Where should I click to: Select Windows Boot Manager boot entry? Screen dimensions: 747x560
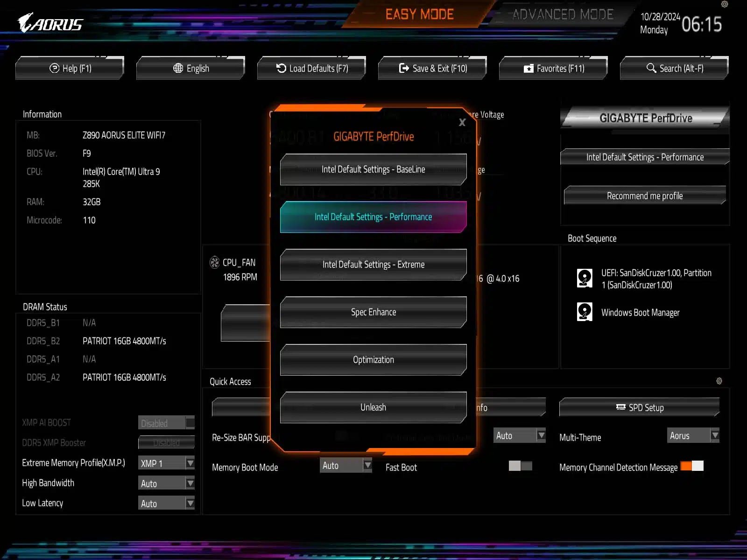628,312
